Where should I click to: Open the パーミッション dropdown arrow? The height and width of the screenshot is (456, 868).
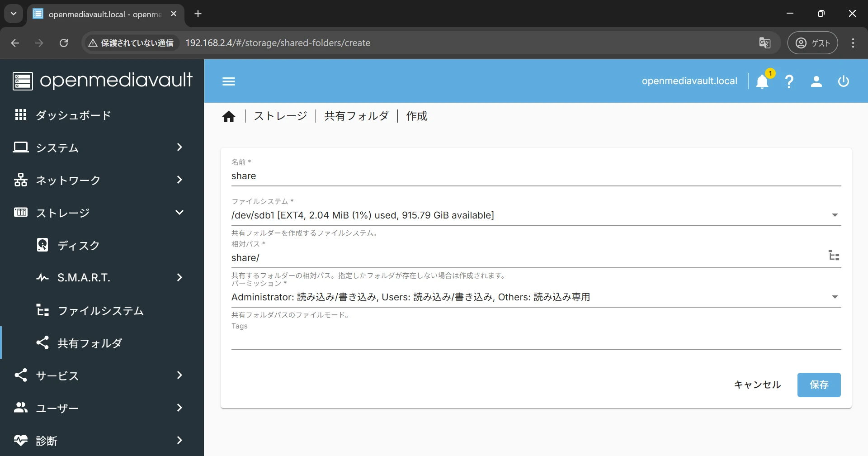tap(835, 297)
